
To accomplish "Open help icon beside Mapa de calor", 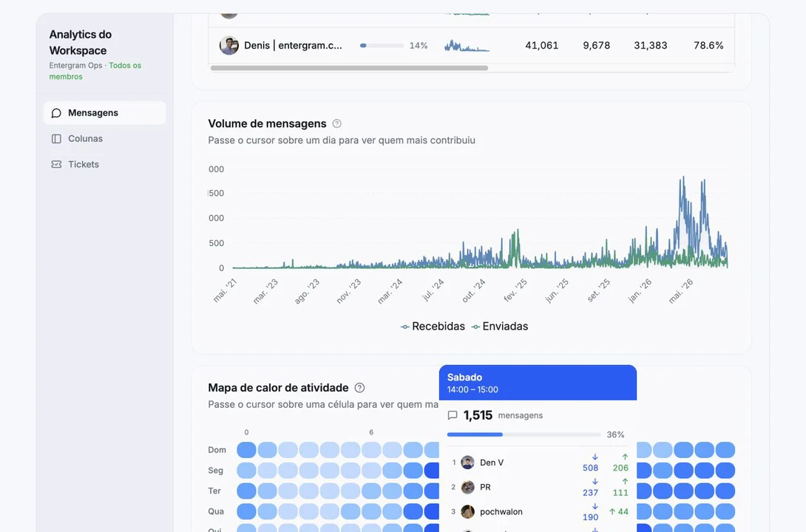I will click(x=360, y=388).
